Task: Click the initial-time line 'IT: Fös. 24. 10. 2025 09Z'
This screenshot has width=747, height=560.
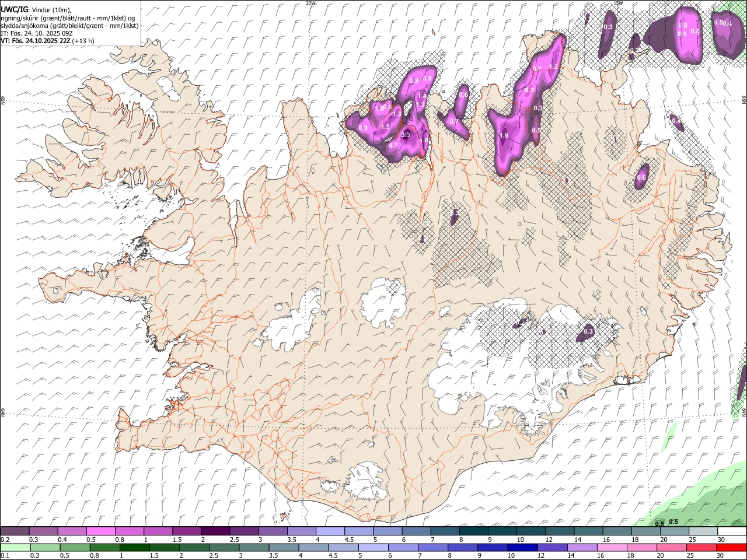Action: tap(37, 33)
